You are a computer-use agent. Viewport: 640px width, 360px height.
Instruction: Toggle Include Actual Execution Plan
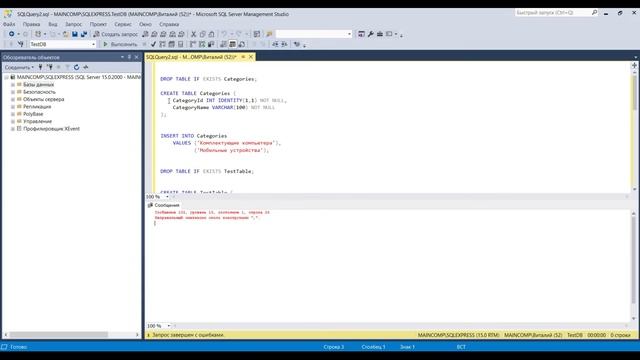pos(193,44)
